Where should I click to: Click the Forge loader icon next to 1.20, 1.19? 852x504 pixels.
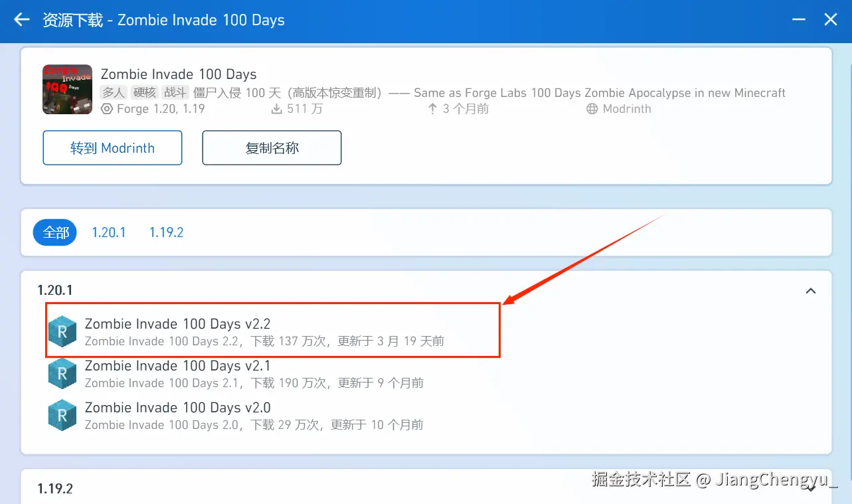(x=107, y=109)
